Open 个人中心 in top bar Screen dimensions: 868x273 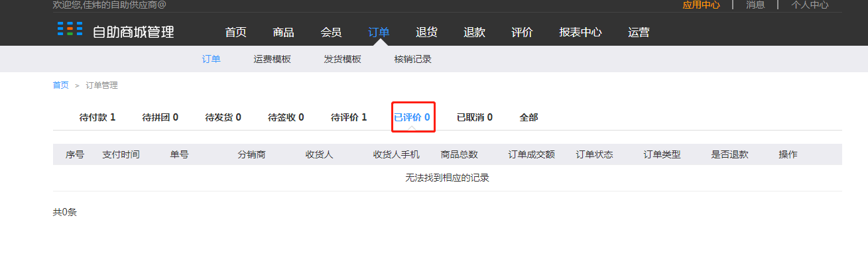tap(810, 5)
